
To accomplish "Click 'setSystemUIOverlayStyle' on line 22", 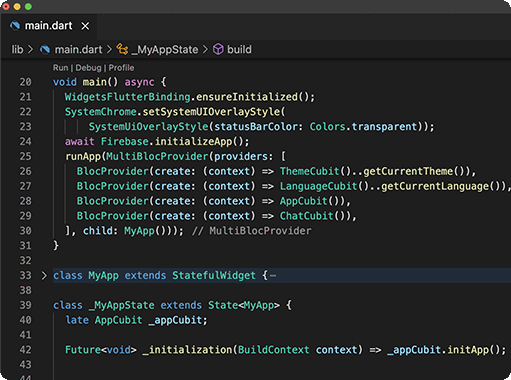I will click(211, 112).
